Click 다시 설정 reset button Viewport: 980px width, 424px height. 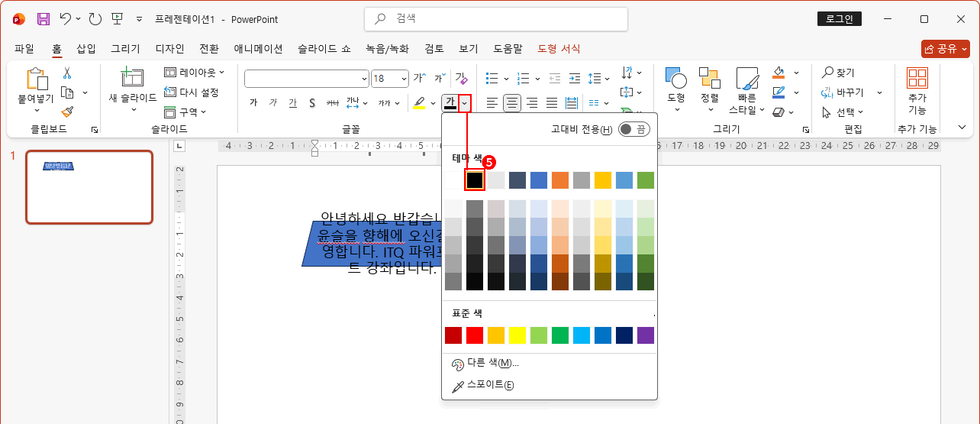pos(192,92)
